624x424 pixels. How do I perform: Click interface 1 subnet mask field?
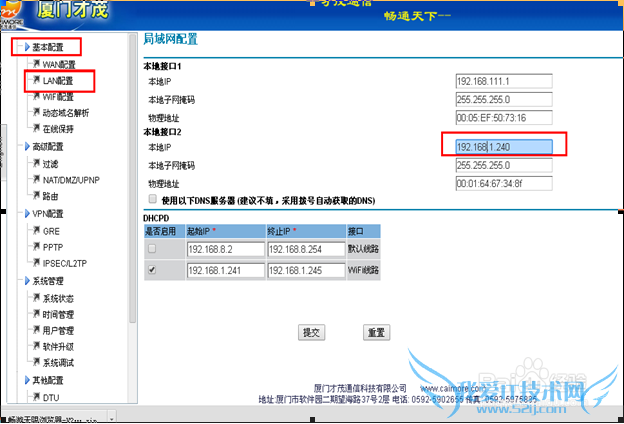point(504,100)
